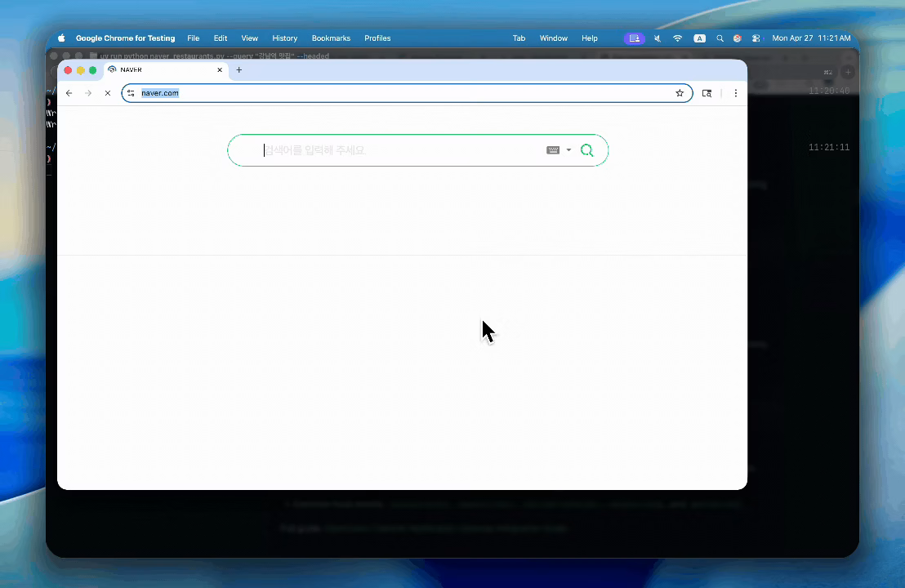Screen dimensions: 905x588
Task: Go back with the browser back arrow
Action: [x=69, y=93]
